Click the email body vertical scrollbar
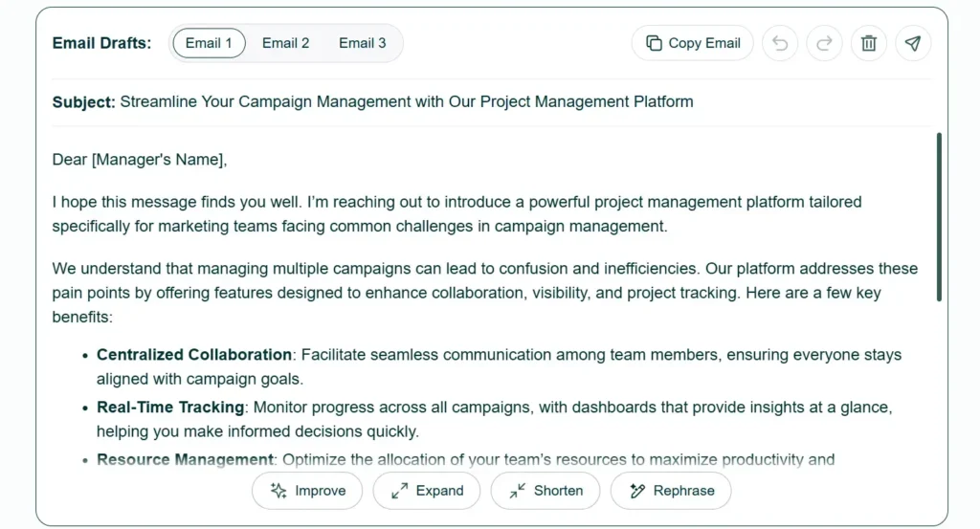This screenshot has height=529, width=980. click(939, 217)
